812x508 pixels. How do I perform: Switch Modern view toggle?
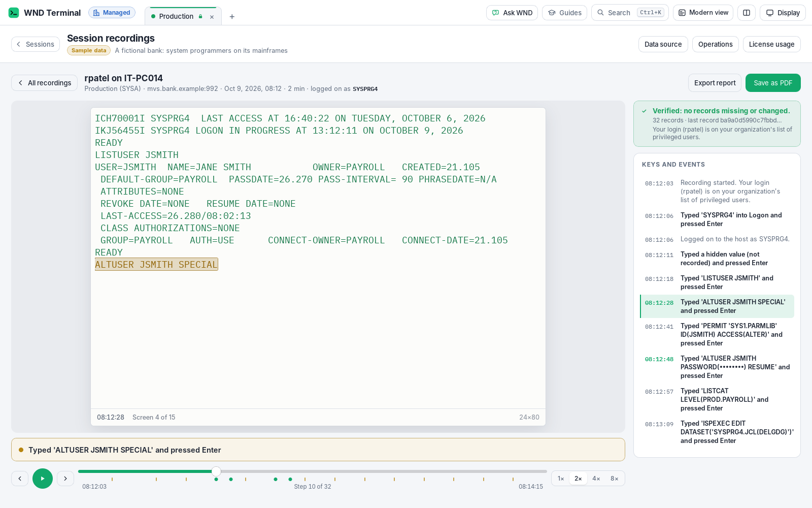pos(703,13)
